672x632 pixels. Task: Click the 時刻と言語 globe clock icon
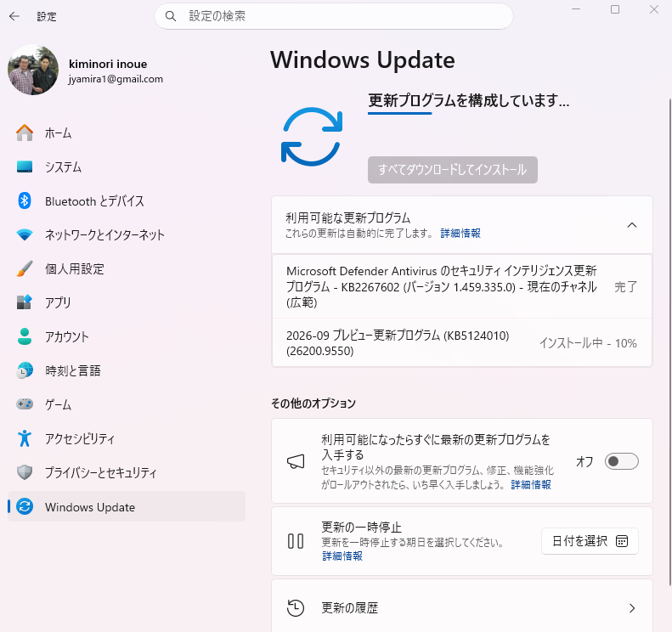tap(25, 370)
